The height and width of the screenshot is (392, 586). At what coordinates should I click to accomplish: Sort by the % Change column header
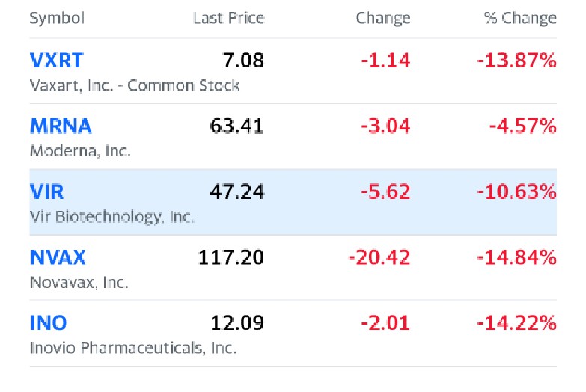520,18
